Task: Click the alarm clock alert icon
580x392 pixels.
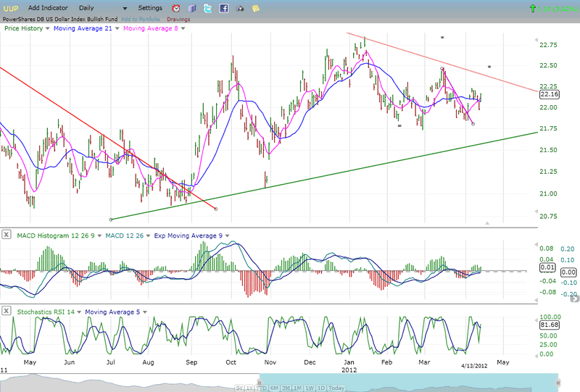Action: pyautogui.click(x=176, y=8)
